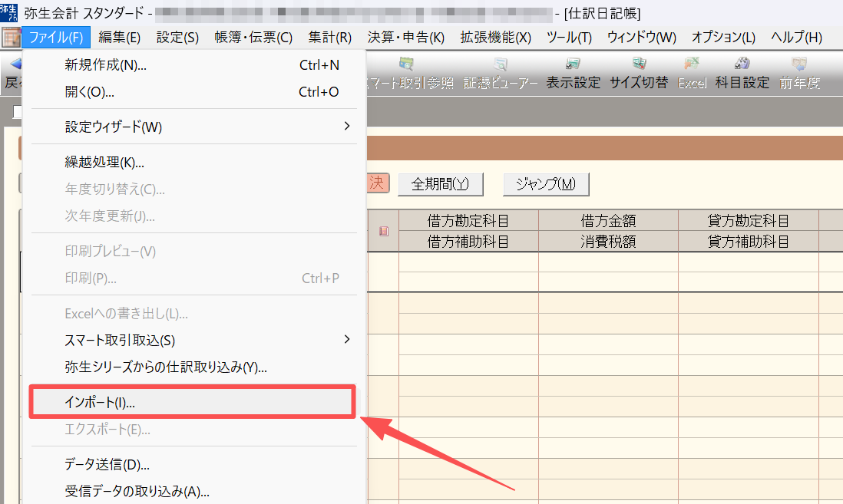Open the ウィンドウ(W) menu
This screenshot has height=504, width=843.
coord(641,37)
